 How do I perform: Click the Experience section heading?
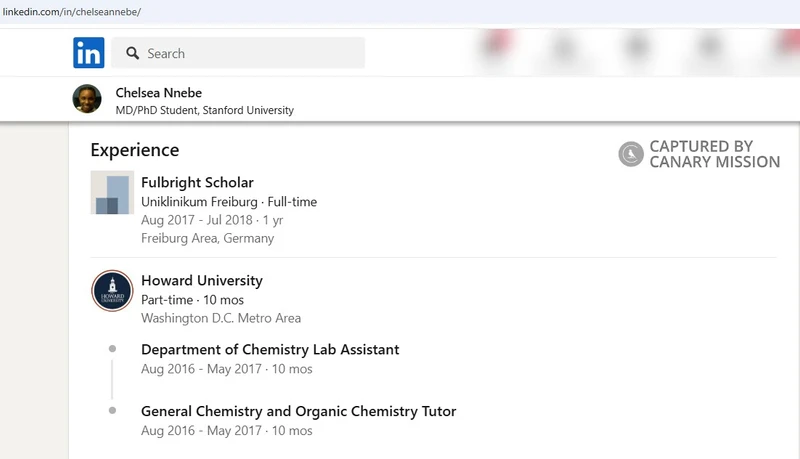coord(135,150)
